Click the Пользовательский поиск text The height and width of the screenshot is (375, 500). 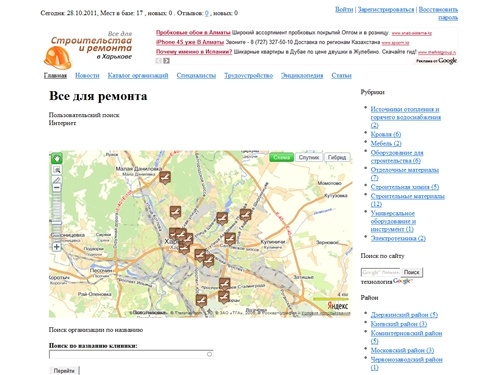(84, 115)
